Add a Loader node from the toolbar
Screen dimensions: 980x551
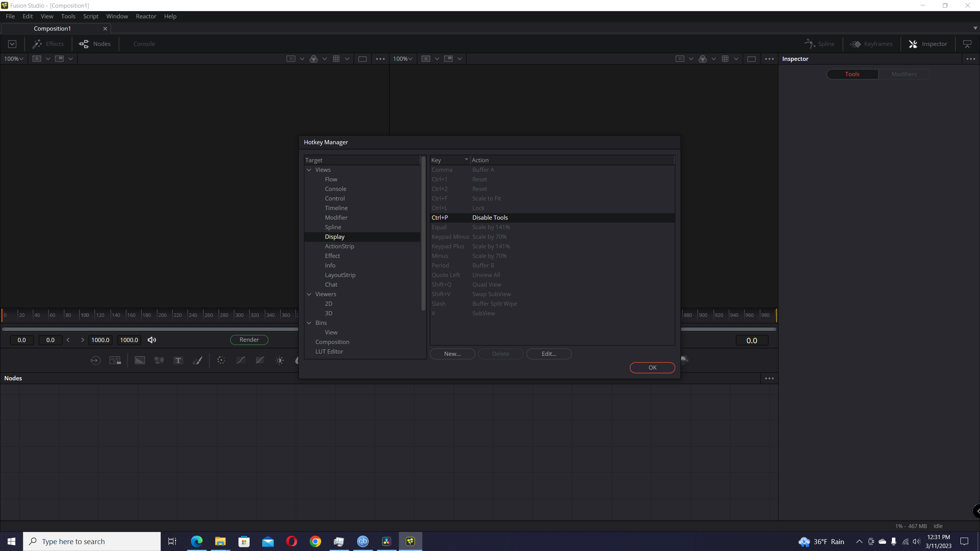(95, 360)
